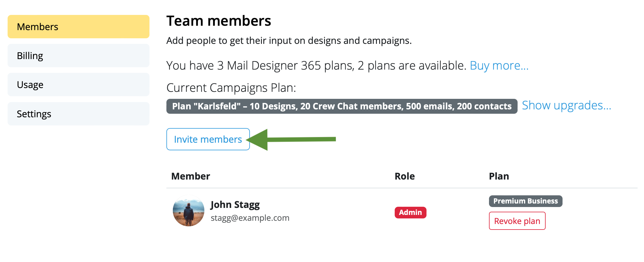Image resolution: width=644 pixels, height=262 pixels.
Task: Click the green arrow annotation
Action: point(291,139)
